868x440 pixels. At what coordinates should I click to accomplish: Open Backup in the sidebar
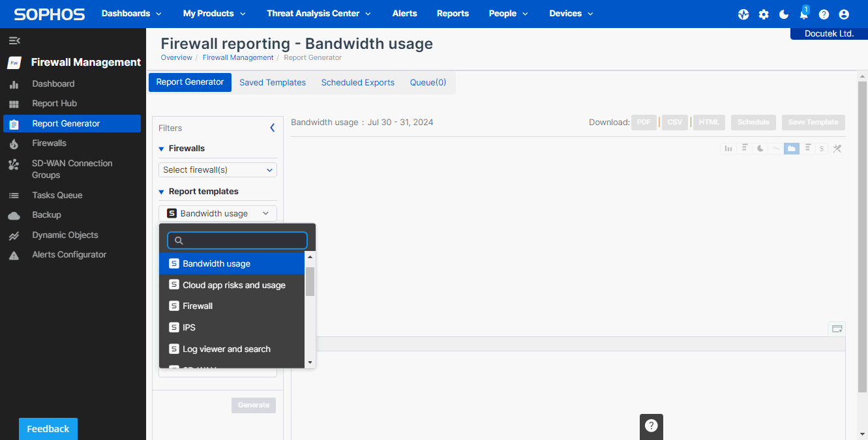(72, 214)
